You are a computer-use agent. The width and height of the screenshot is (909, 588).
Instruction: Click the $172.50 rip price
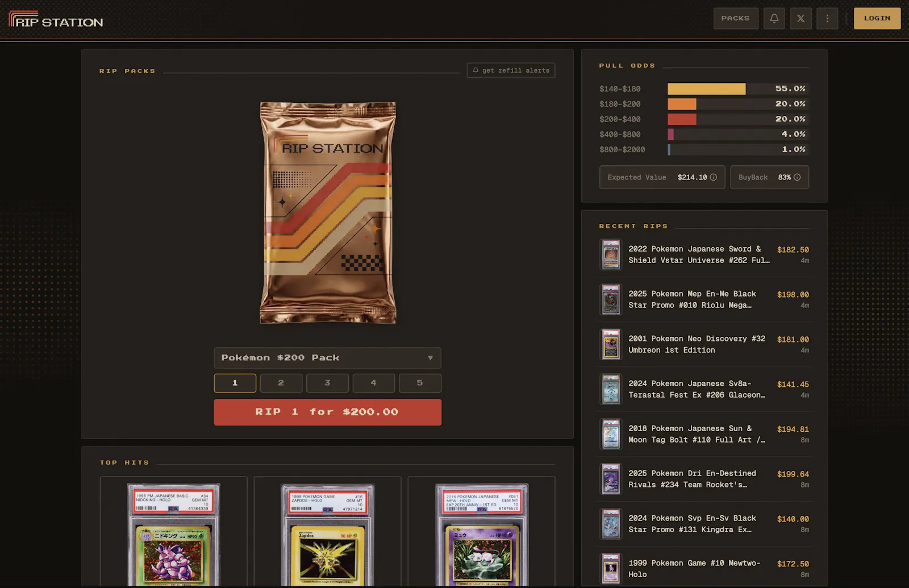click(x=793, y=564)
